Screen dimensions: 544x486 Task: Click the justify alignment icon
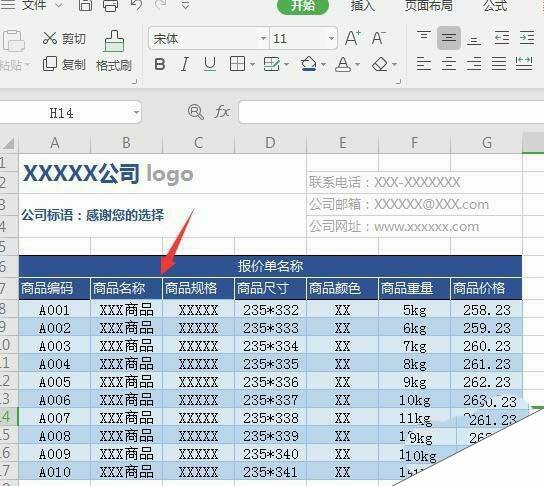coord(499,64)
